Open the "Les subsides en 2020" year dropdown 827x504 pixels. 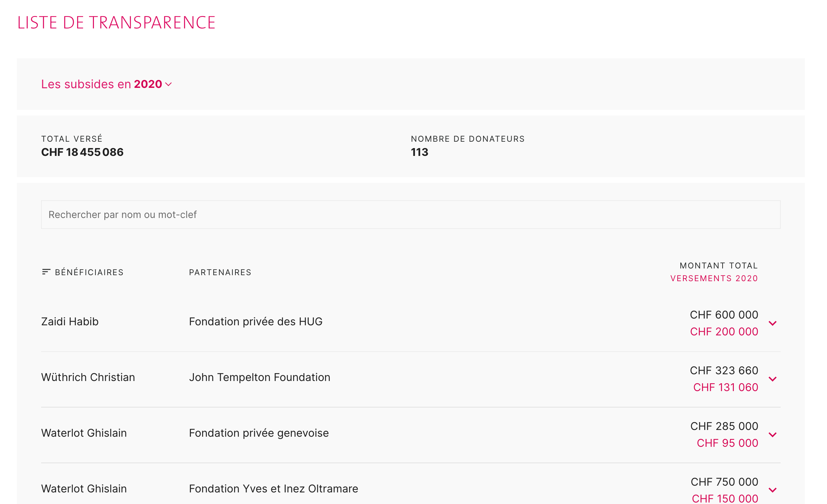pos(106,84)
